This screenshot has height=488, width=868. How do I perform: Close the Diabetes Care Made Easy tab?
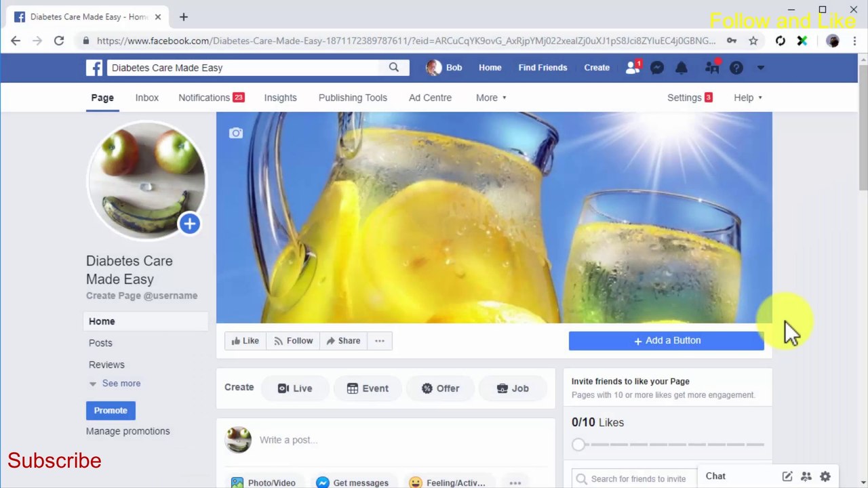(158, 17)
